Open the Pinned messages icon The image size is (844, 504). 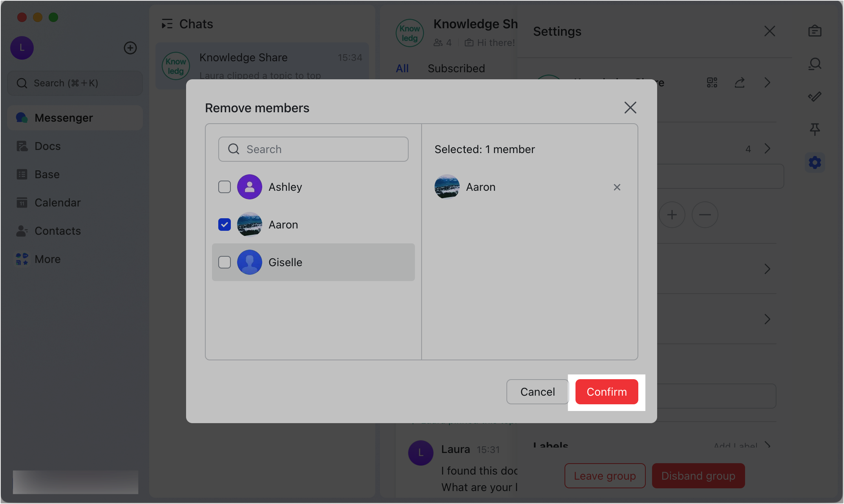(815, 129)
